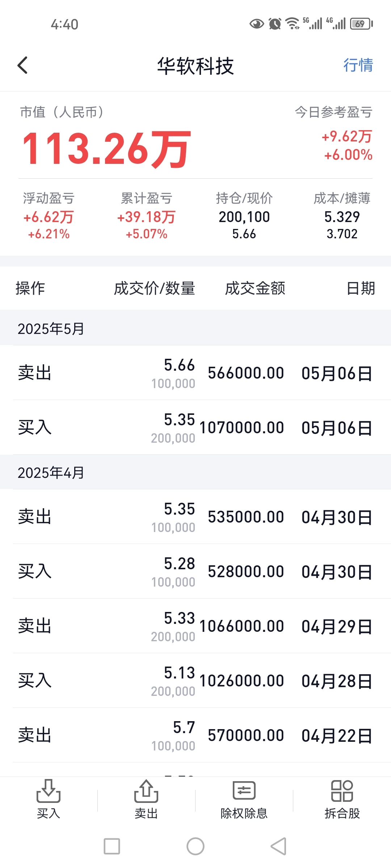Open the 528000.00 buy record on 04月30日
This screenshot has width=391, height=868.
click(195, 571)
